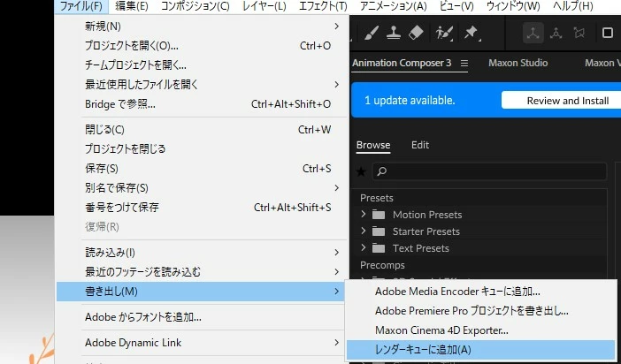621x364 pixels.
Task: Click Motion Presets folder icon
Action: coord(379,215)
